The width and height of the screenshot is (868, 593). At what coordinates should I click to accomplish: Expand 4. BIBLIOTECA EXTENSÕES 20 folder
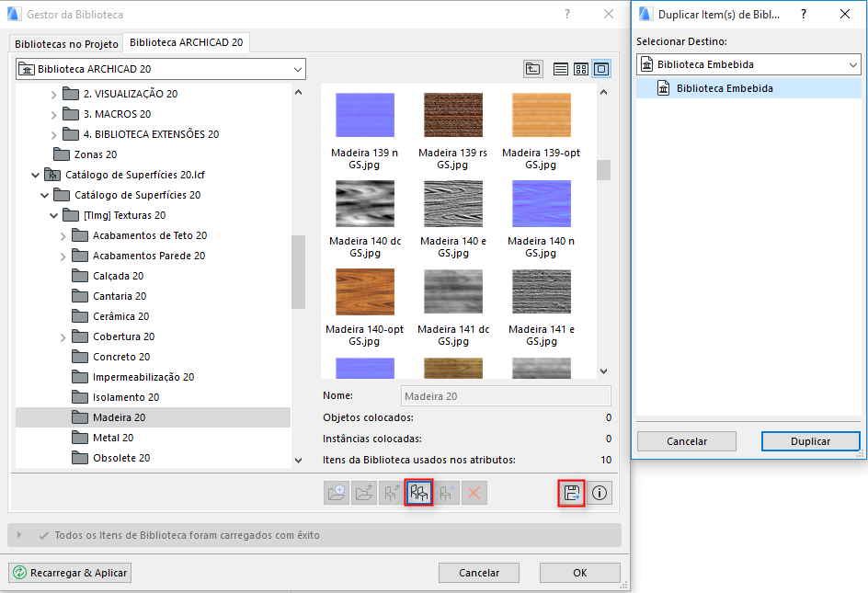pyautogui.click(x=53, y=135)
